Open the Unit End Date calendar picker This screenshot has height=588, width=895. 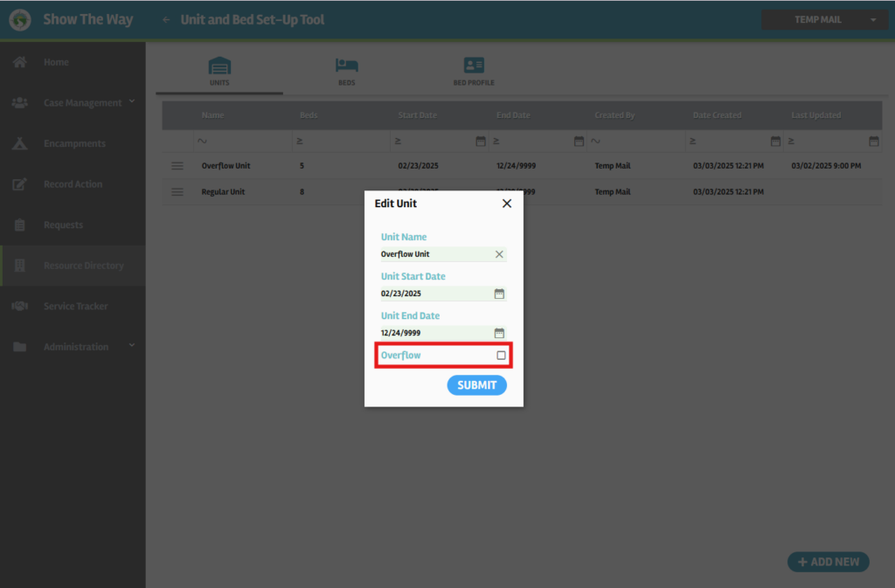coord(499,333)
